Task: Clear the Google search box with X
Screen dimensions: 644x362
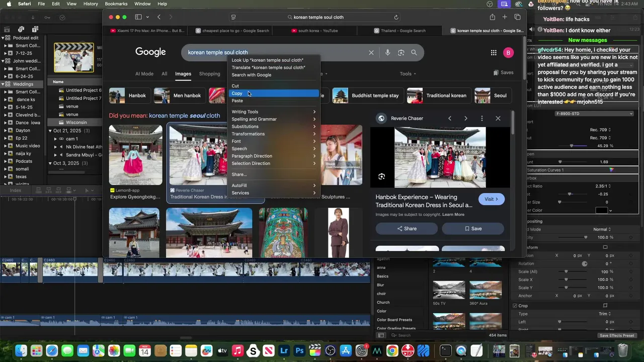Action: pyautogui.click(x=371, y=52)
